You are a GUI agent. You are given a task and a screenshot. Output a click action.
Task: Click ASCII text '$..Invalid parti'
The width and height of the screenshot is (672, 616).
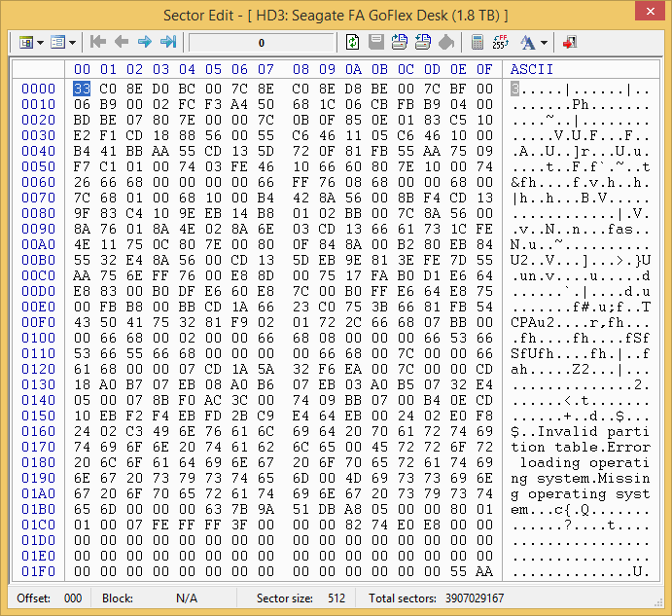581,431
